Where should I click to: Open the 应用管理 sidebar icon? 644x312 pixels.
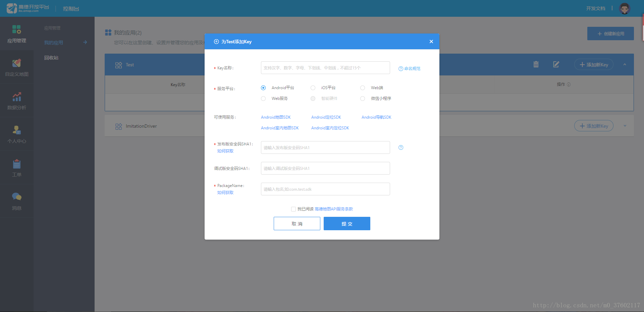[x=16, y=29]
